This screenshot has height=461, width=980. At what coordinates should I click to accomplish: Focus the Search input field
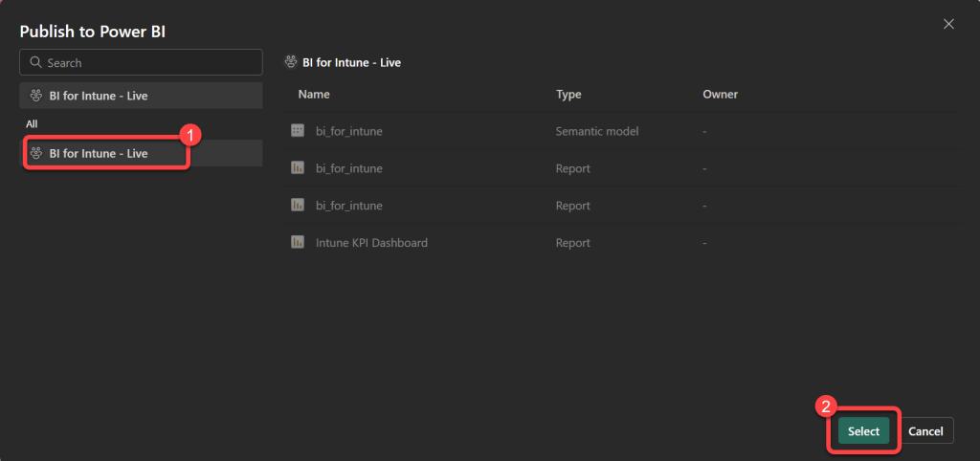coord(148,63)
